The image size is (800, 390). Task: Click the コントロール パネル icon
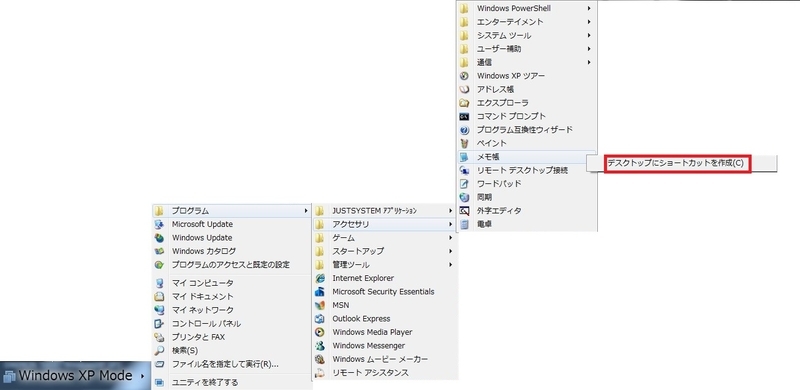(159, 324)
